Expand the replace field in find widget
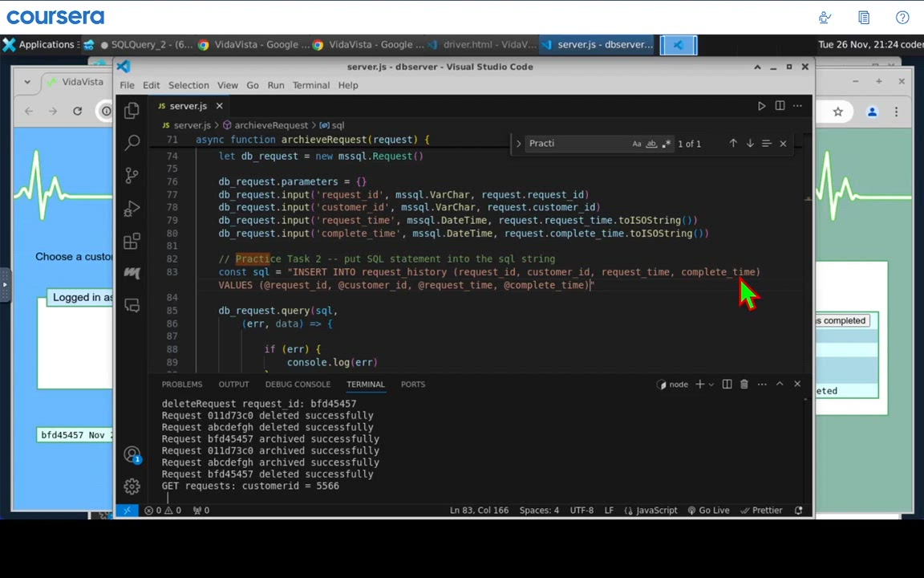The image size is (924, 578). click(518, 144)
